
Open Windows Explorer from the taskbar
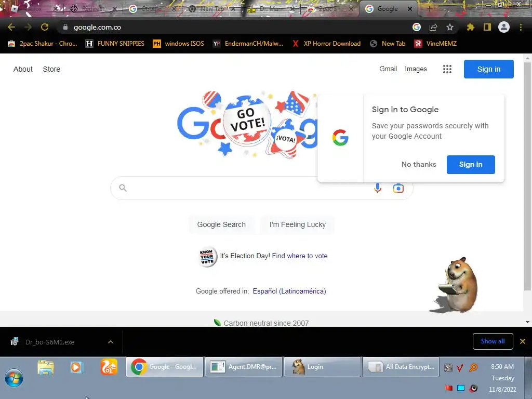(46, 367)
